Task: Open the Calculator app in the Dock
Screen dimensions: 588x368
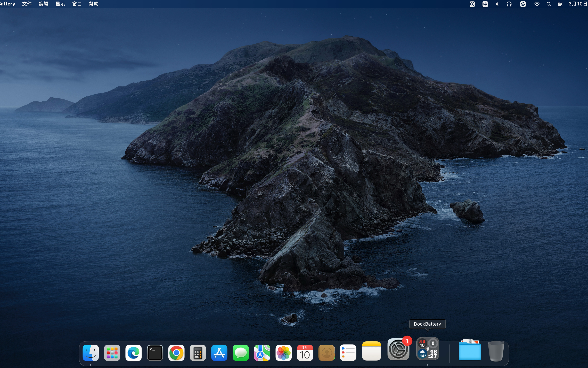Action: [198, 353]
